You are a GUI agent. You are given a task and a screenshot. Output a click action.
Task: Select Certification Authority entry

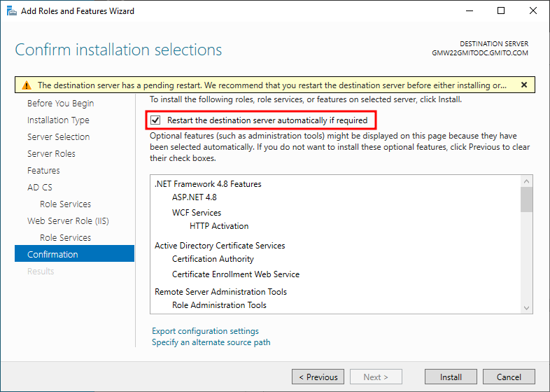213,259
